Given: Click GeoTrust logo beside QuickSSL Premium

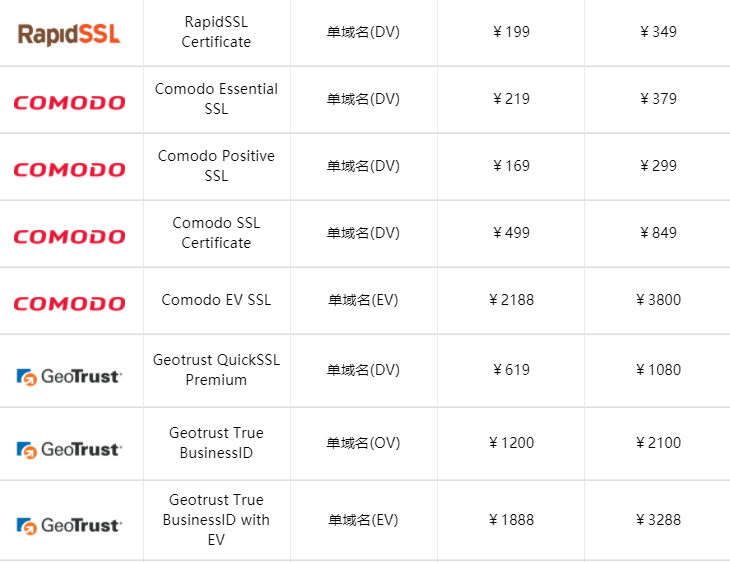Looking at the screenshot, I should coord(69,376).
